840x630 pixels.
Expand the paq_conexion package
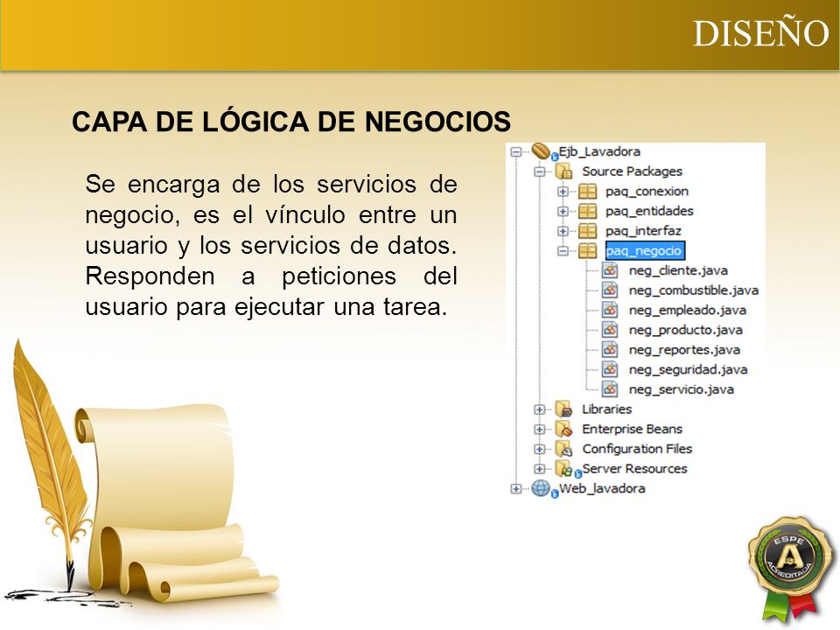pyautogui.click(x=563, y=192)
